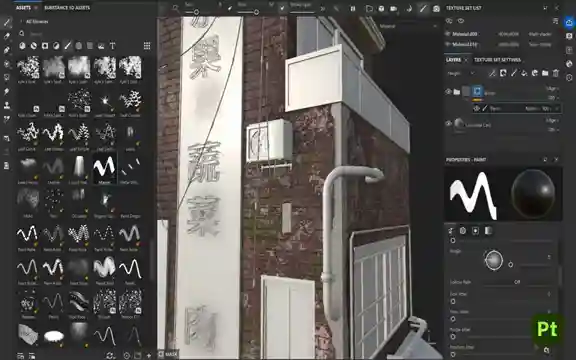This screenshot has width=576, height=360.
Task: Open the Texture Set Settings tab
Action: 497,60
